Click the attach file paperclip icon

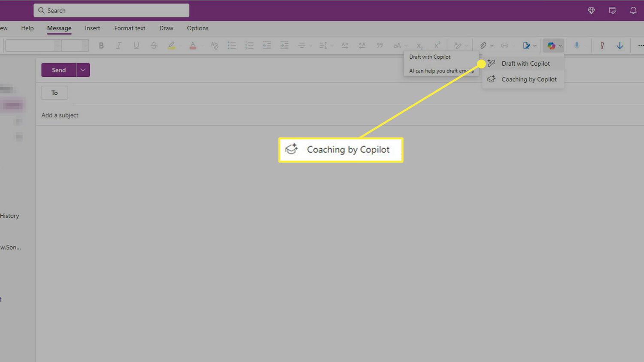483,45
